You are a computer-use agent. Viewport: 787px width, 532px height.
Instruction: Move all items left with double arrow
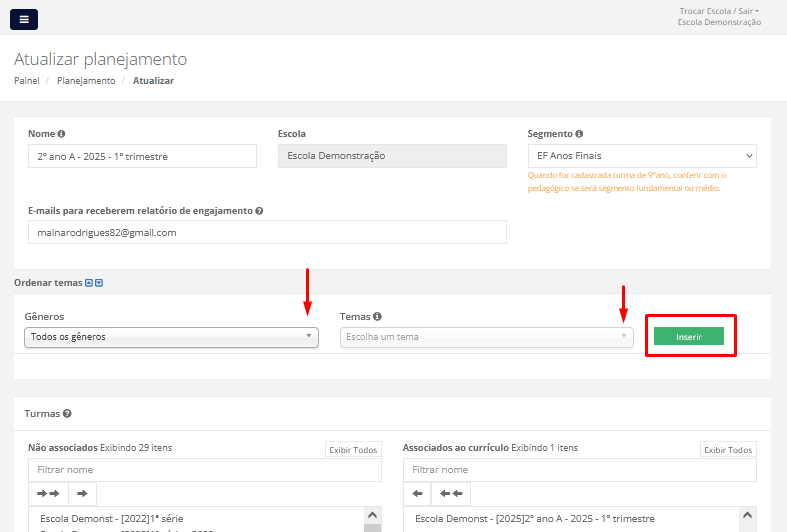click(451, 494)
